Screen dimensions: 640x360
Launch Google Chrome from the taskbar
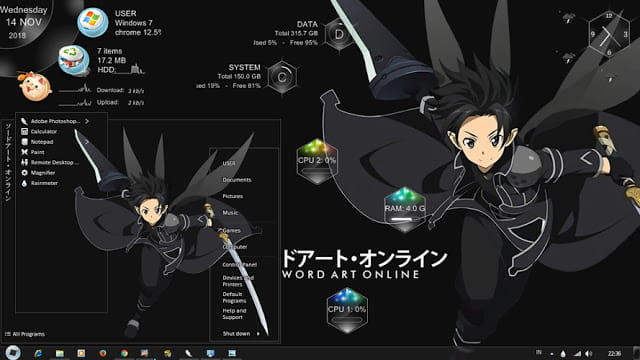pyautogui.click(x=124, y=353)
